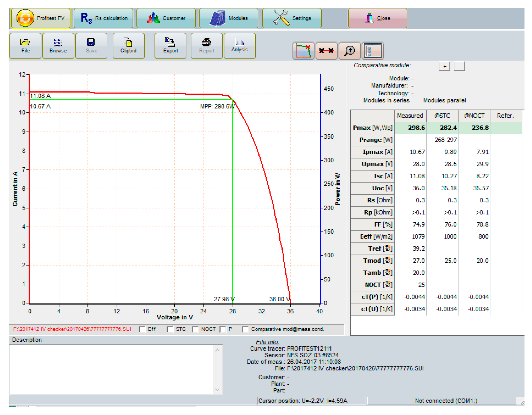Enable the P power checkbox
The height and width of the screenshot is (415, 532).
point(223,329)
